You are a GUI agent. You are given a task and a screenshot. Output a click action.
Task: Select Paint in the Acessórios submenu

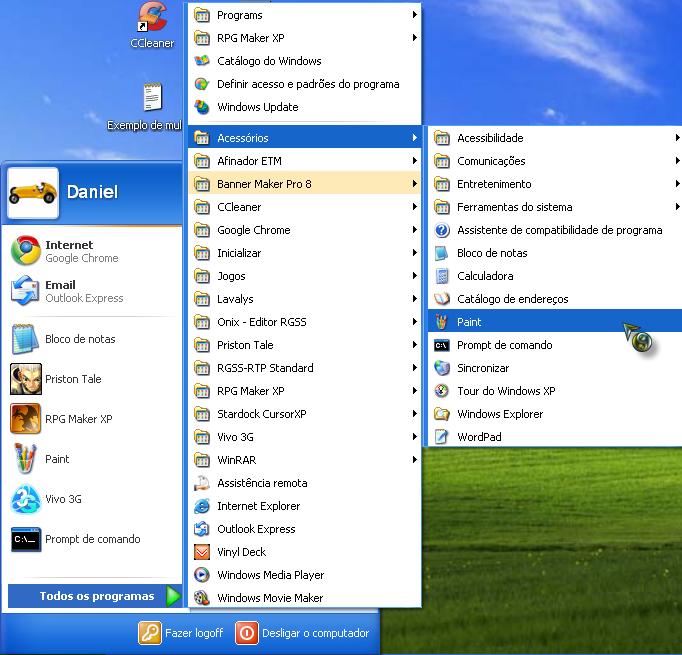[555, 322]
